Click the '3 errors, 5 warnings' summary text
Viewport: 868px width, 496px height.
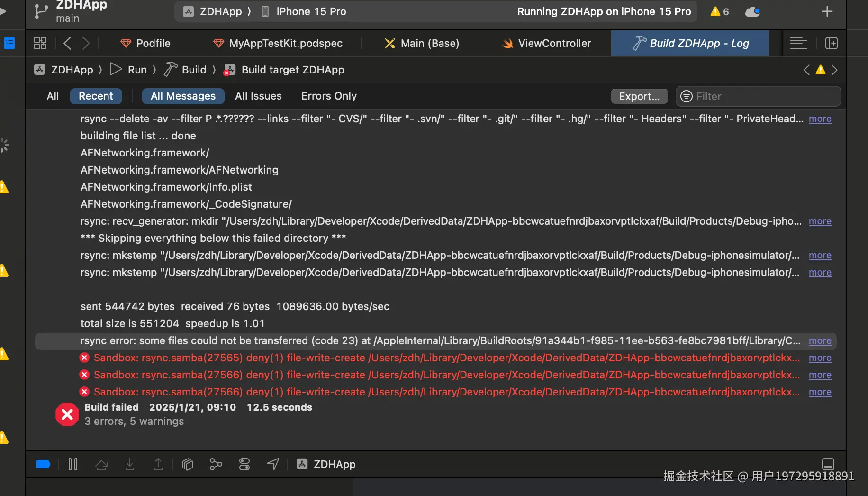click(134, 421)
